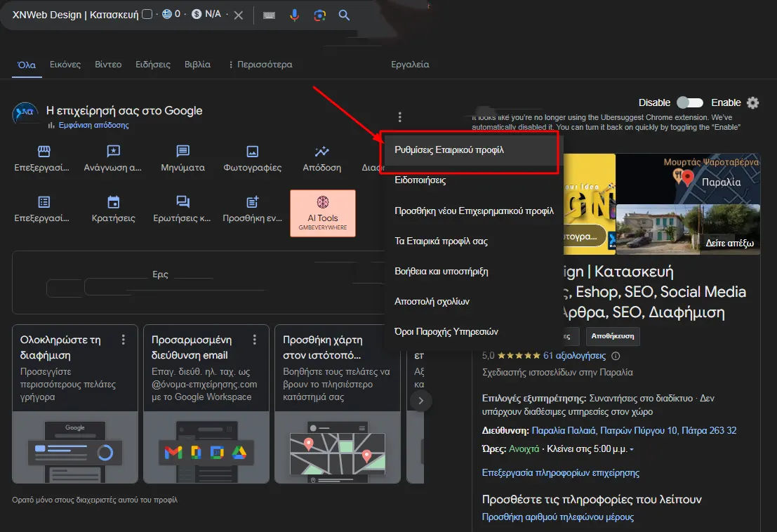Choose Προσθήκη νέου Επιχειρηματικού προφίλ
Image resolution: width=777 pixels, height=532 pixels.
pyautogui.click(x=474, y=211)
